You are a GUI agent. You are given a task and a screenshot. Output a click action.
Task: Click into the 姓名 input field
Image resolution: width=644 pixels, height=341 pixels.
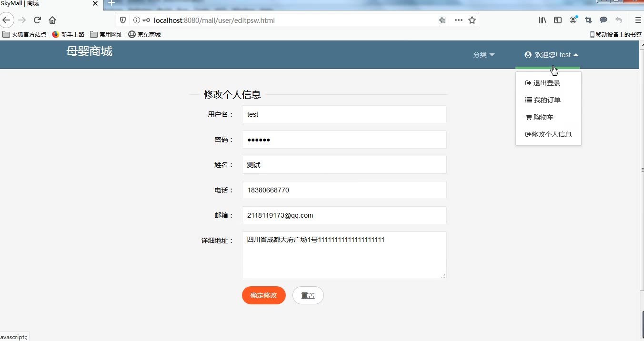pyautogui.click(x=344, y=165)
